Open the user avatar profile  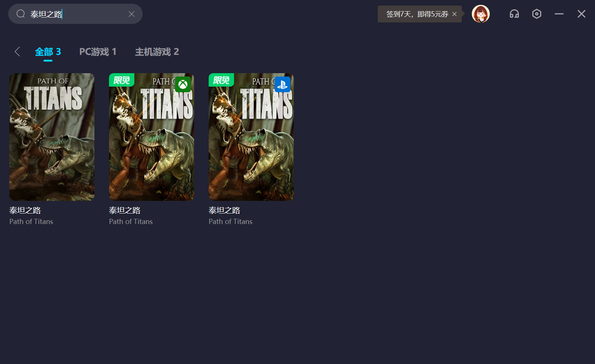tap(481, 14)
